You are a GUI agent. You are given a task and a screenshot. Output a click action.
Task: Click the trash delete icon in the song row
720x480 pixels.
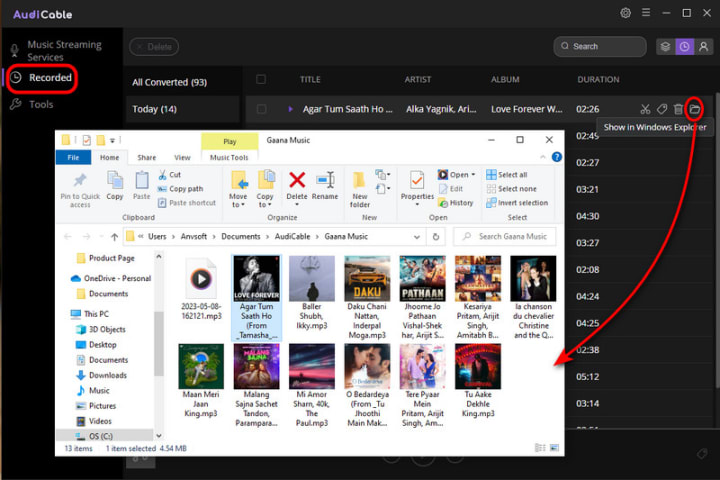(678, 109)
